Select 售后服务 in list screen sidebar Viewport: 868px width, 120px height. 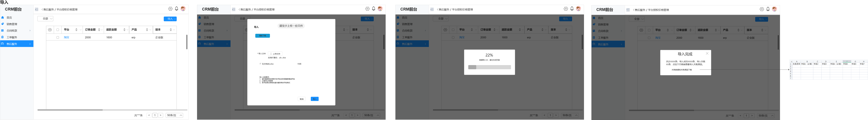17,44
